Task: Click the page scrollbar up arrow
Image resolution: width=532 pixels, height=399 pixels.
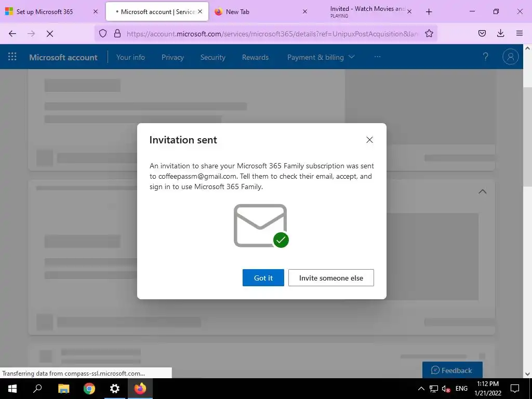Action: 528,48
